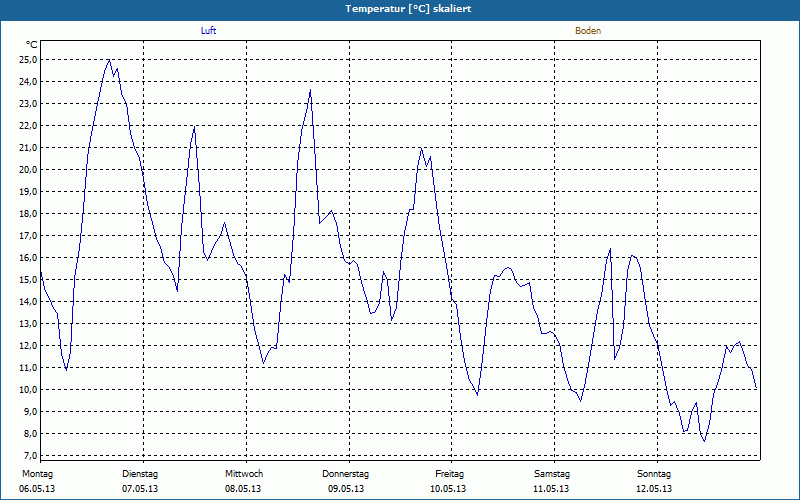This screenshot has width=800, height=500.
Task: Click the 12,0 y-axis value
Action: [x=28, y=345]
